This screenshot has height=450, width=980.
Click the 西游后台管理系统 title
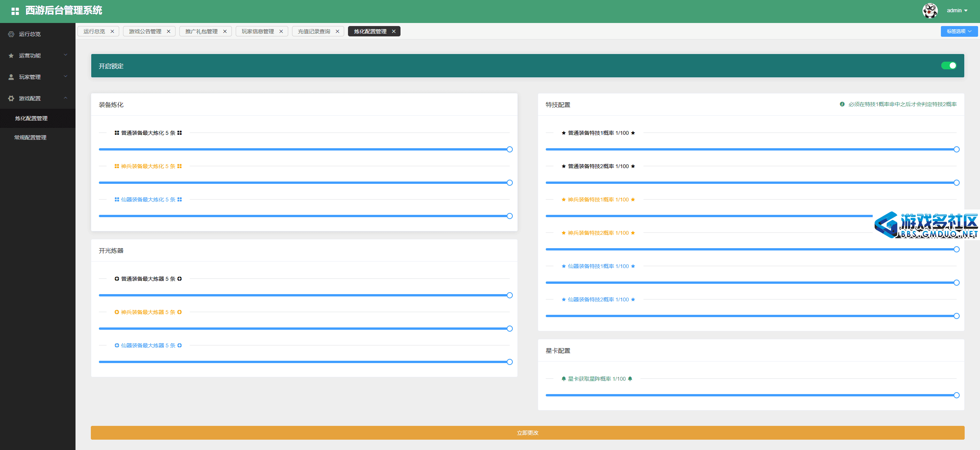pos(64,11)
